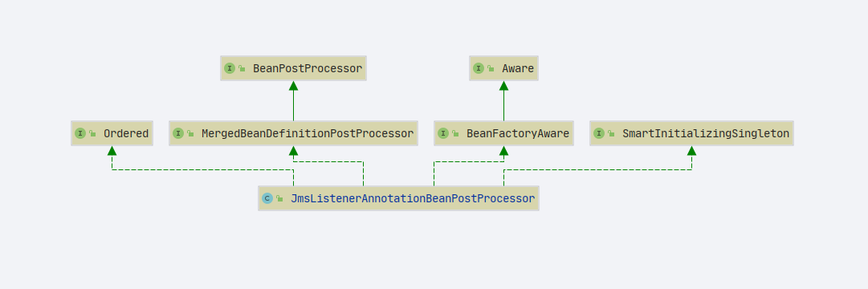Viewport: 868px width, 289px height.
Task: Click the public lock icon on Ordered
Action: point(92,134)
